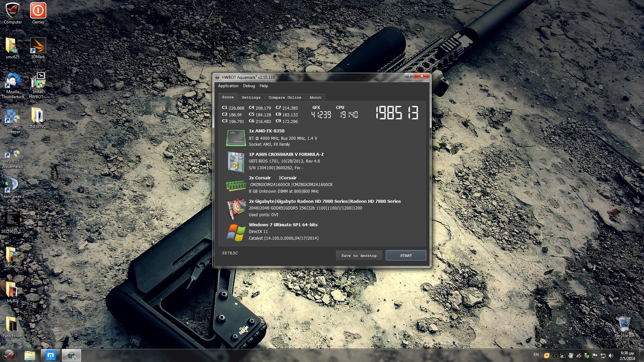Screen dimensions: 644x362
Task: Launch the 3DMark shortcut
Action: coord(38,48)
